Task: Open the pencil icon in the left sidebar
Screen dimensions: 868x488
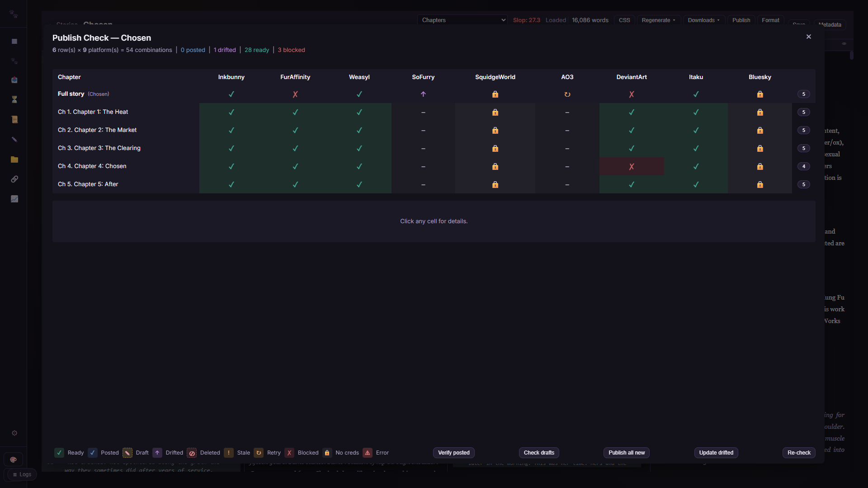Action: [14, 140]
